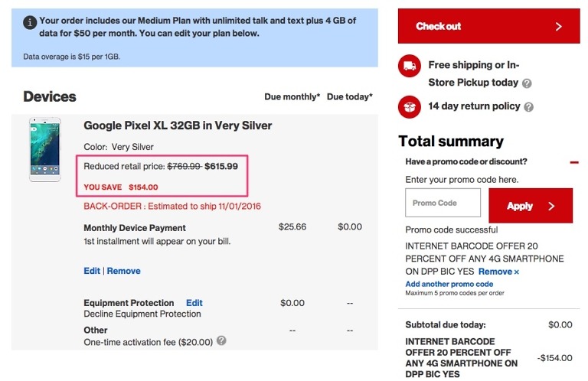588x381 pixels.
Task: Open help for the 14 day return policy
Action: [529, 107]
